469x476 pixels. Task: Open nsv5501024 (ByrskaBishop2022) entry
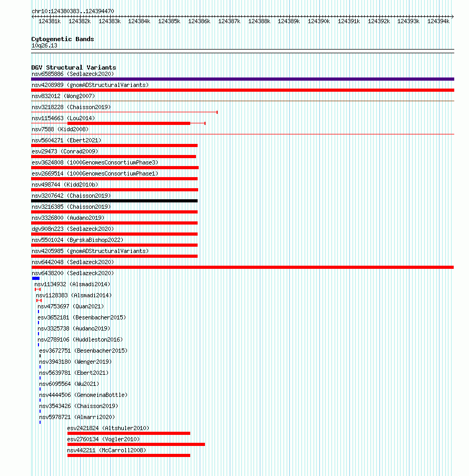tap(77, 240)
